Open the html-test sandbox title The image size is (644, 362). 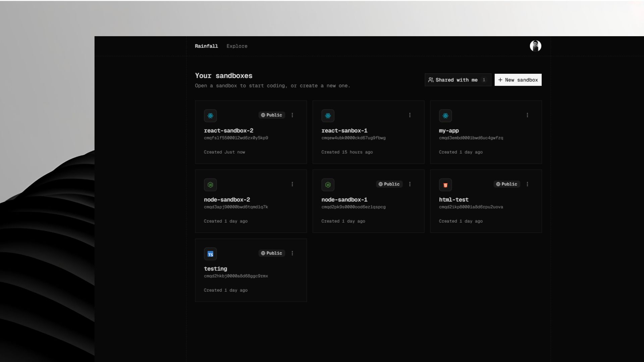(453, 199)
